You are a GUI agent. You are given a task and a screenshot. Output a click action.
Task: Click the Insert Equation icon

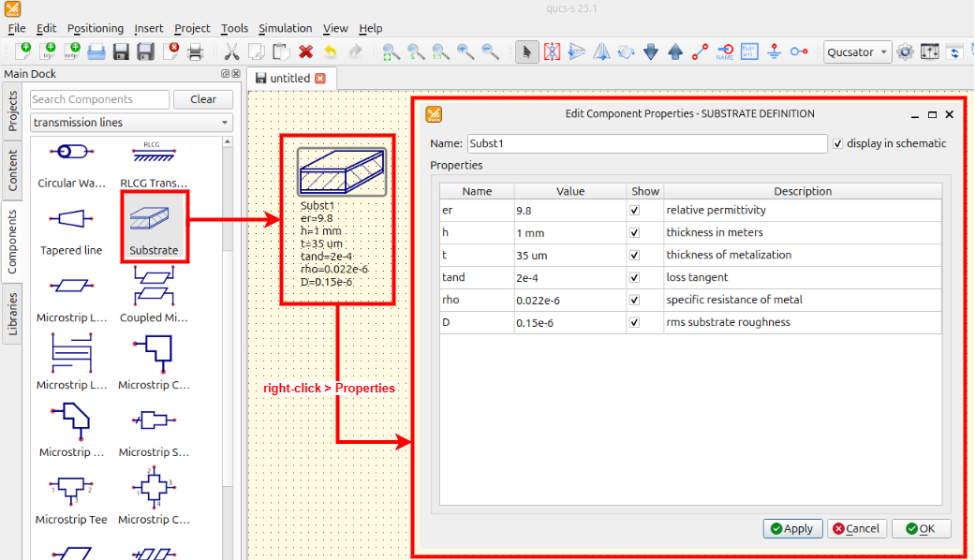click(749, 52)
